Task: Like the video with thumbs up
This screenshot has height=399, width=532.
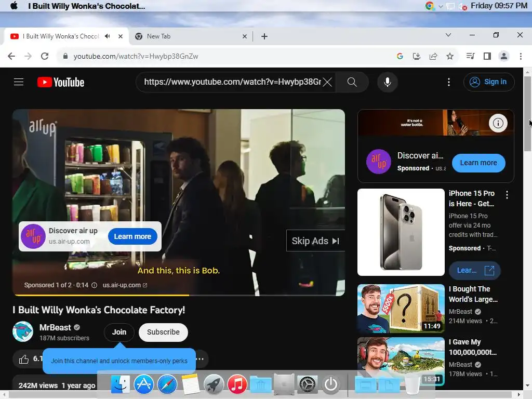Action: tap(24, 360)
